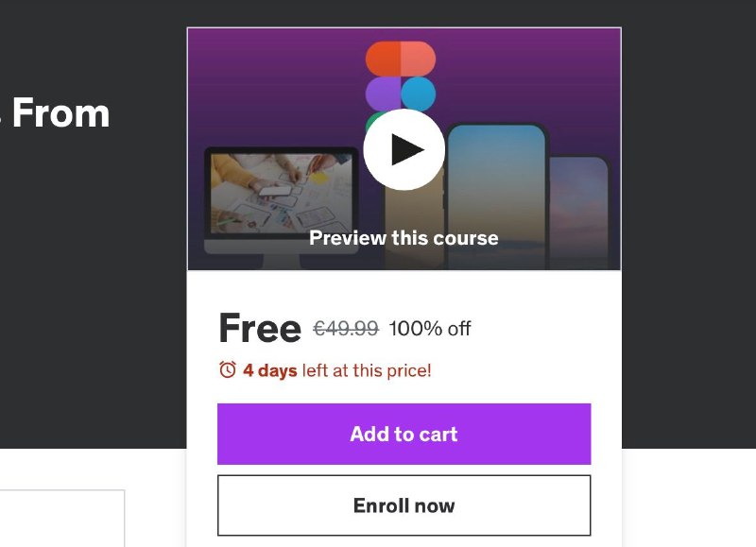Click the Enroll now button
The width and height of the screenshot is (756, 547).
click(x=404, y=505)
